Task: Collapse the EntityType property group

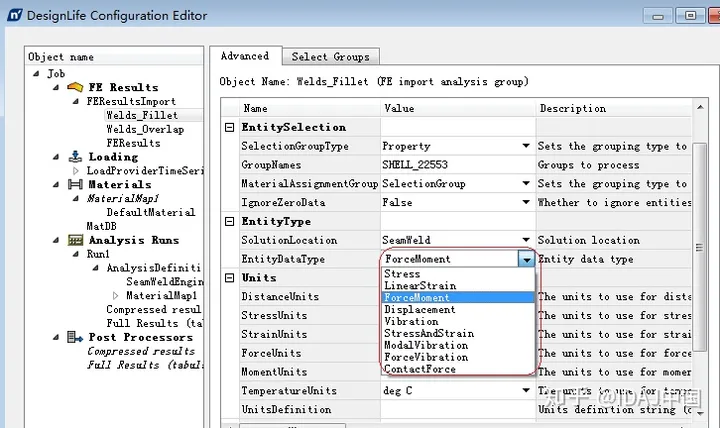Action: 230,221
